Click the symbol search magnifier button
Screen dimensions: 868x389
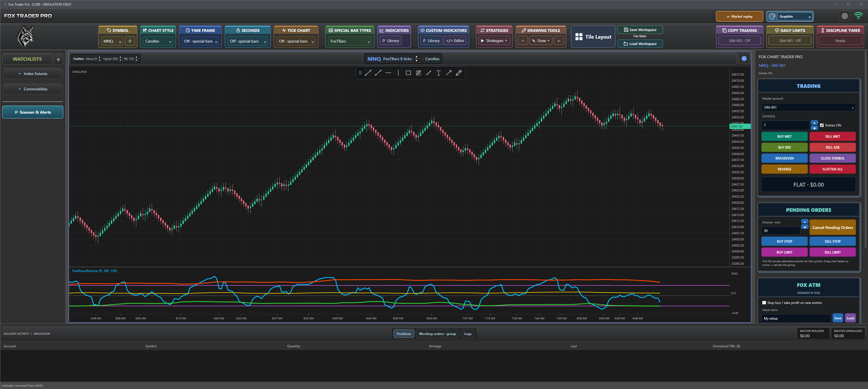[x=130, y=41]
